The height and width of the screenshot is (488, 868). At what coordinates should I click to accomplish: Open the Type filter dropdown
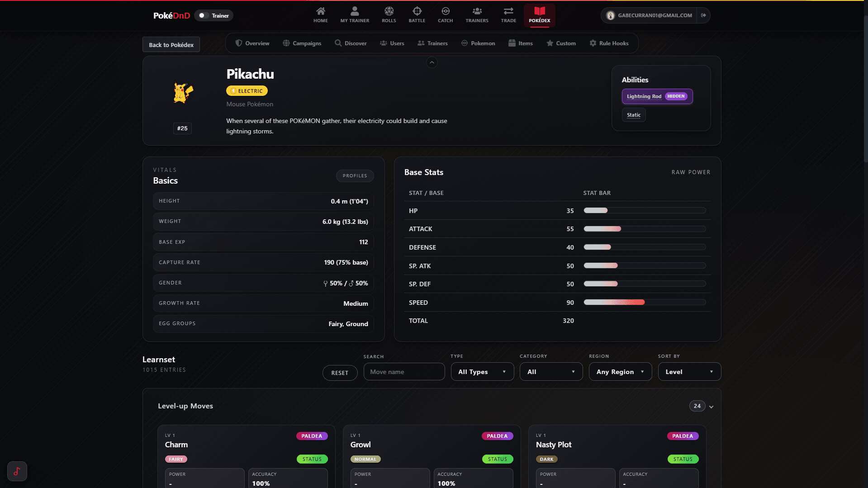[x=482, y=372]
